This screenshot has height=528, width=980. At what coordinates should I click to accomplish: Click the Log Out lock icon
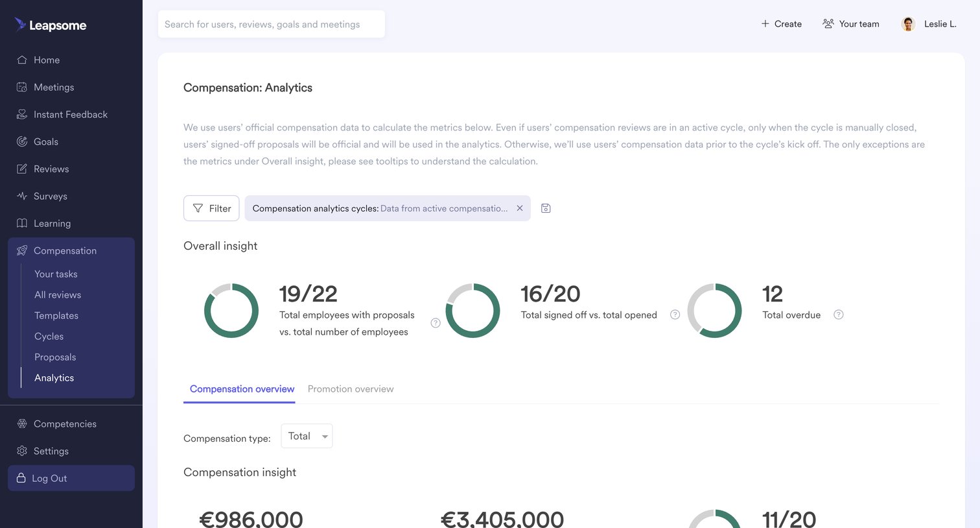tap(21, 478)
